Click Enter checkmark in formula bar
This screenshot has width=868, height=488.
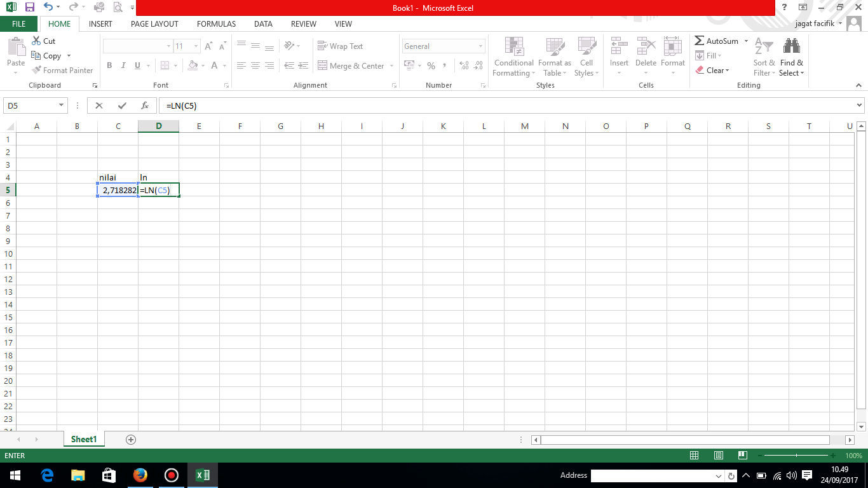(122, 105)
